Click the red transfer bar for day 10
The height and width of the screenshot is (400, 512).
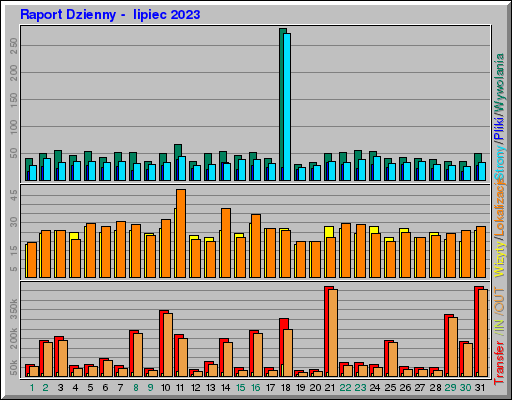coord(162,344)
